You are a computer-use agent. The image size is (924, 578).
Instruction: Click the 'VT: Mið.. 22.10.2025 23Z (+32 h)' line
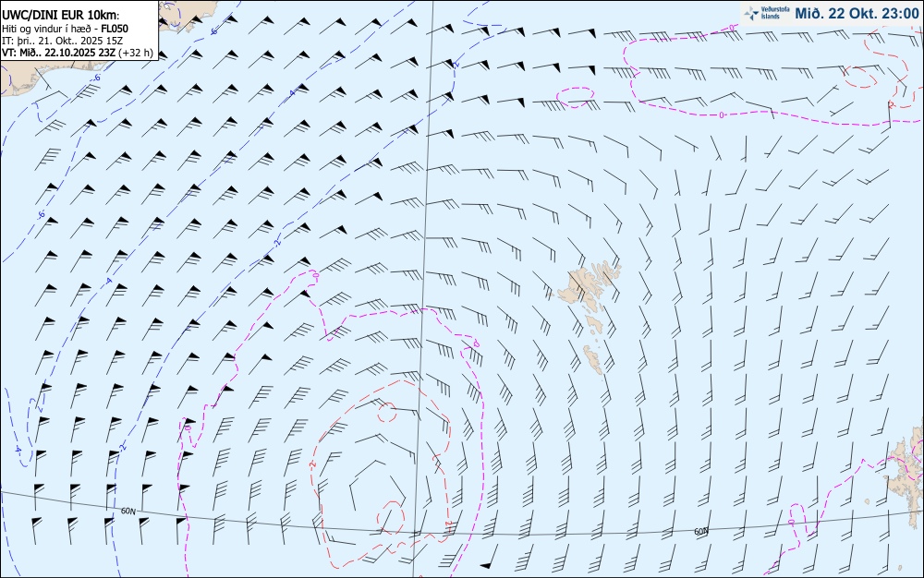[78, 53]
